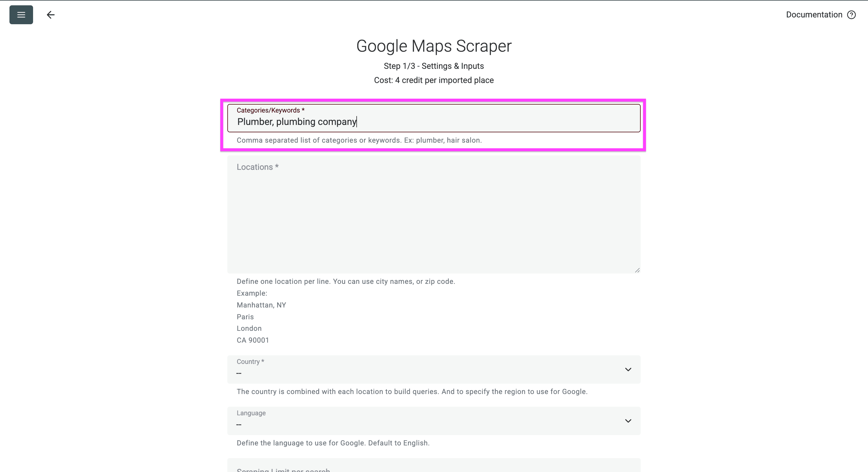Click the Step 1/3 Settings & Inputs text

pos(434,66)
